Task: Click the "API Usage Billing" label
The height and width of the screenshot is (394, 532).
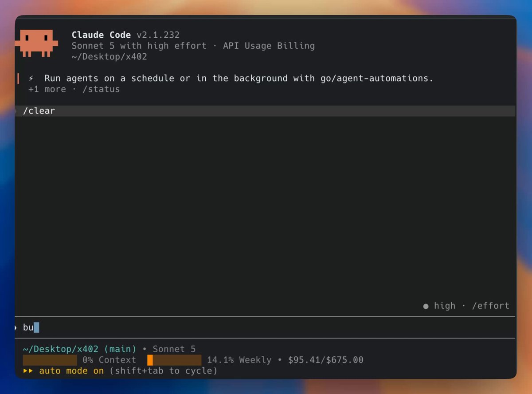Action: [269, 46]
